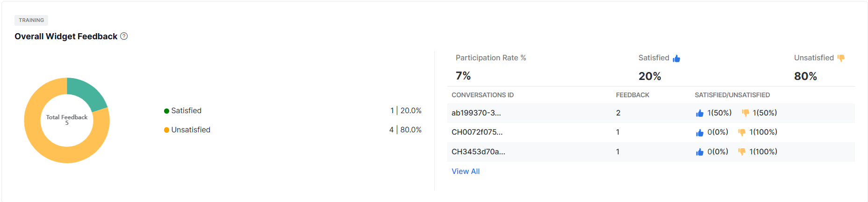Click thumbs-up icon in the CH0072f075 row
This screenshot has height=202, width=868.
coord(700,133)
